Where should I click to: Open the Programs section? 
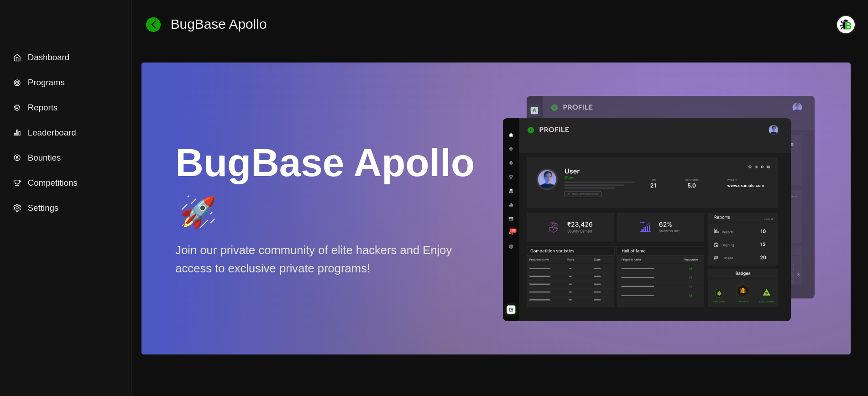coord(46,83)
